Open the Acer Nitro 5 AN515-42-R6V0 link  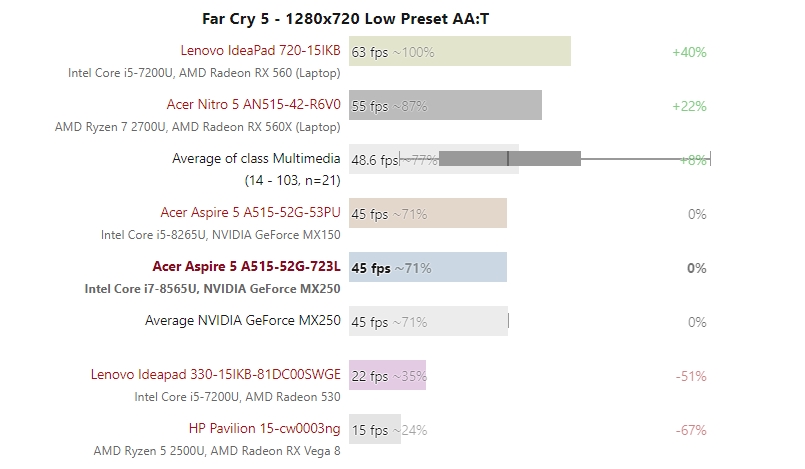click(253, 103)
